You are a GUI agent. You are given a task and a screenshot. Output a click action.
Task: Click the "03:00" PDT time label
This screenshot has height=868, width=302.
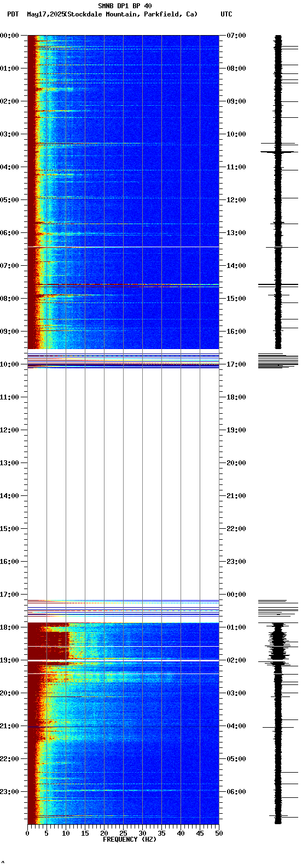pos(9,134)
